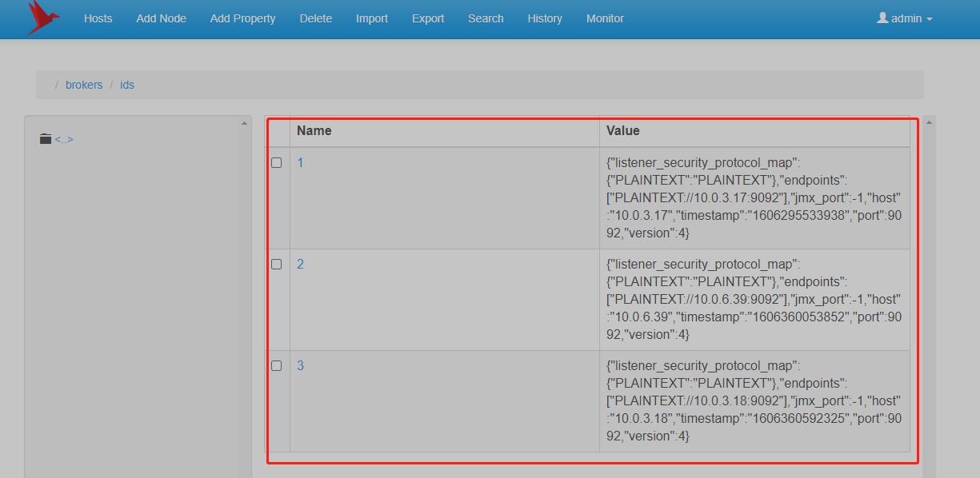Viewport: 980px width, 478px height.
Task: Go to the Monitor page
Action: point(605,18)
